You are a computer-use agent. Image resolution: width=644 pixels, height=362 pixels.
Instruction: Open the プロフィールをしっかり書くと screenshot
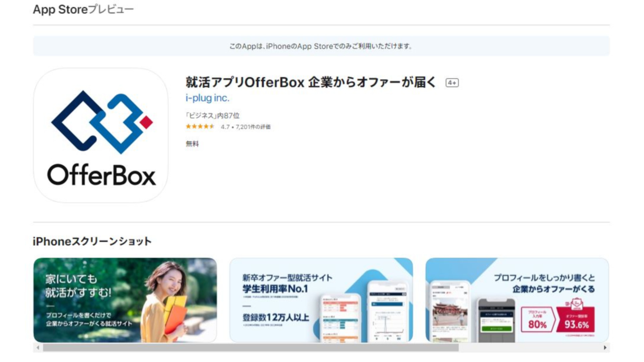point(517,300)
